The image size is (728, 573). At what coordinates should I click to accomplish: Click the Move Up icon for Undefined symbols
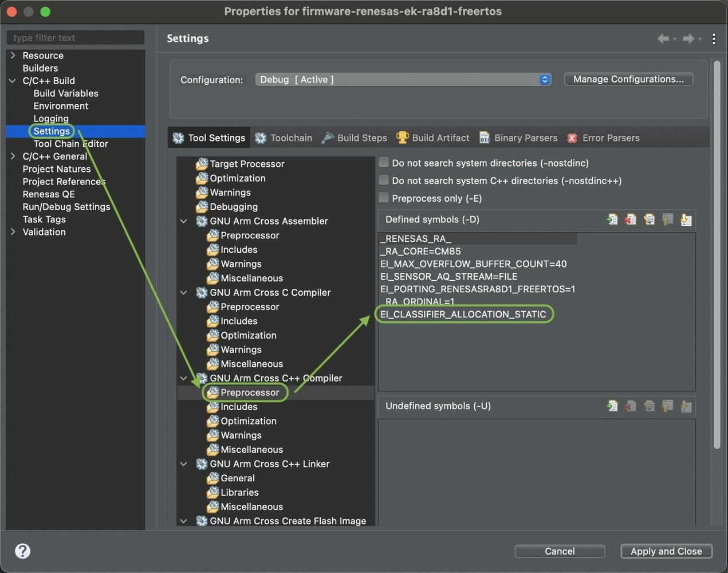(x=667, y=406)
